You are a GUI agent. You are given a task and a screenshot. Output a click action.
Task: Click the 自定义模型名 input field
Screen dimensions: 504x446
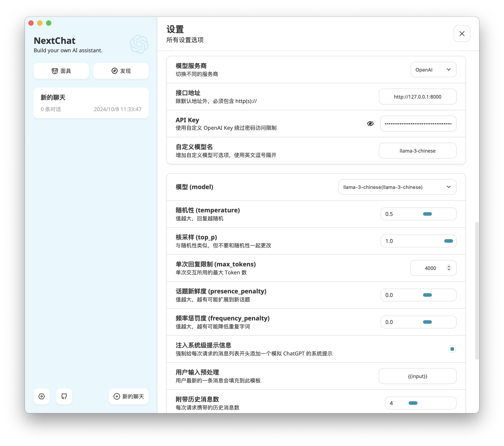coord(417,151)
